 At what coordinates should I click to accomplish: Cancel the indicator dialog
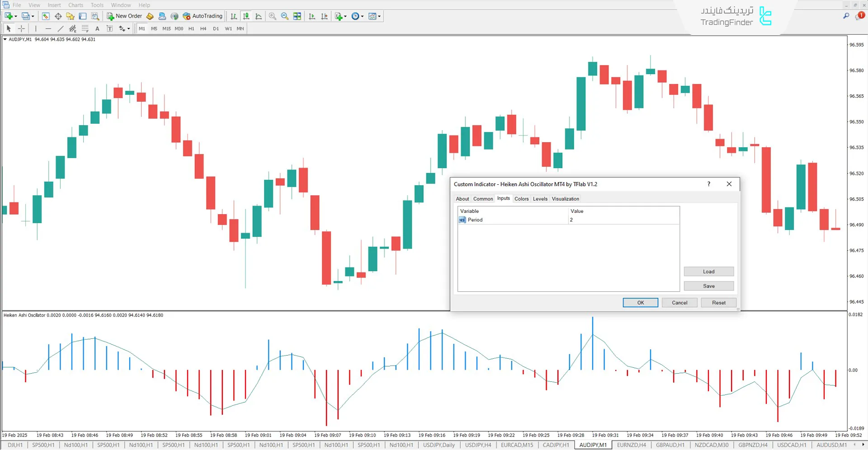(679, 302)
